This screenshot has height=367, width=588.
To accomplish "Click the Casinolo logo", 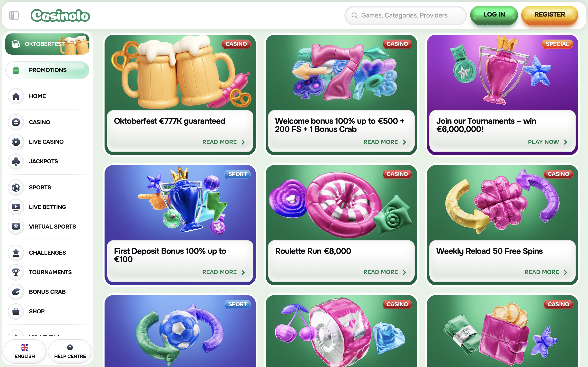I will coord(60,15).
